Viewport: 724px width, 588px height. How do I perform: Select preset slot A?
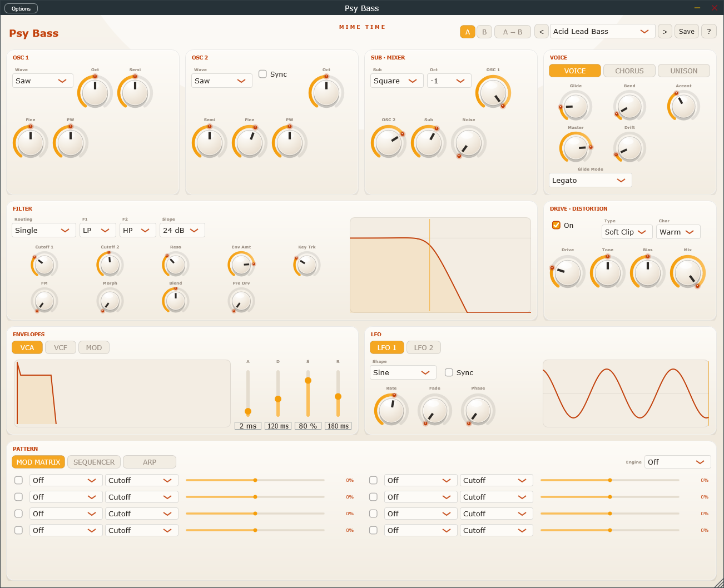pos(468,32)
